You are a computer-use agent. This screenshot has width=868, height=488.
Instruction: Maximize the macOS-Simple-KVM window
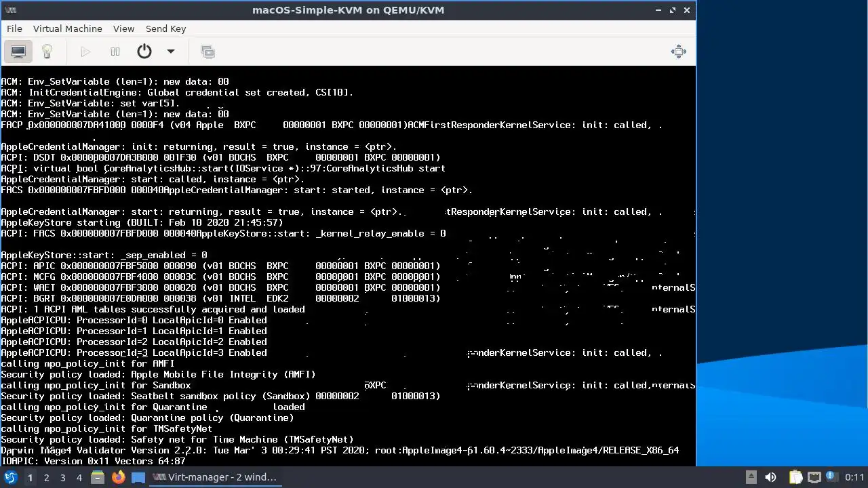point(673,10)
